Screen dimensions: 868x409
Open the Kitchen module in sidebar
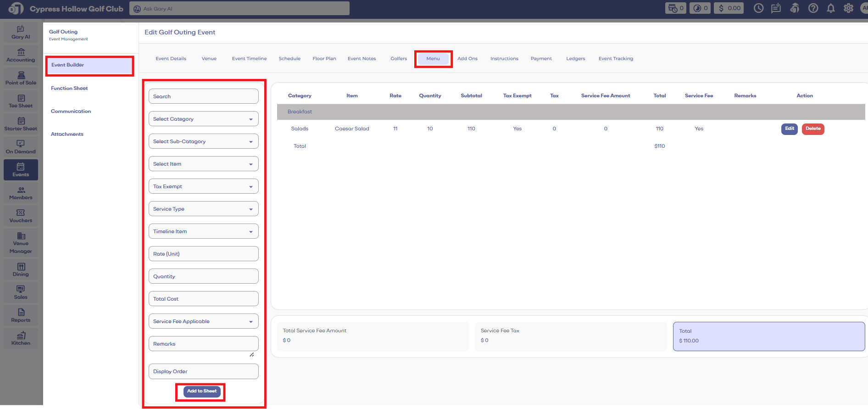click(x=21, y=339)
